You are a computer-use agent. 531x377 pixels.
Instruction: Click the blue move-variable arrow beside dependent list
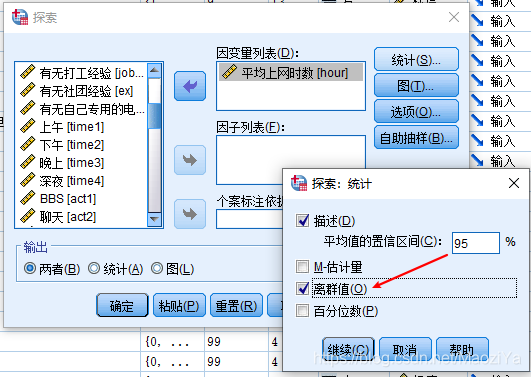point(190,86)
